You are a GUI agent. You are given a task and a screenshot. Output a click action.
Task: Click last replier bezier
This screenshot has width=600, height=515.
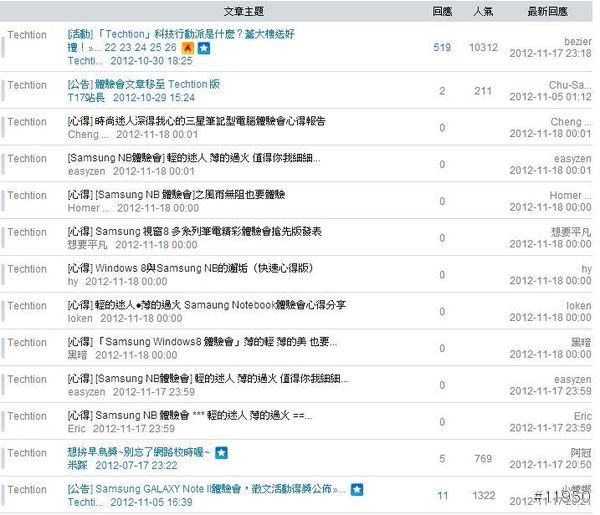[x=578, y=41]
